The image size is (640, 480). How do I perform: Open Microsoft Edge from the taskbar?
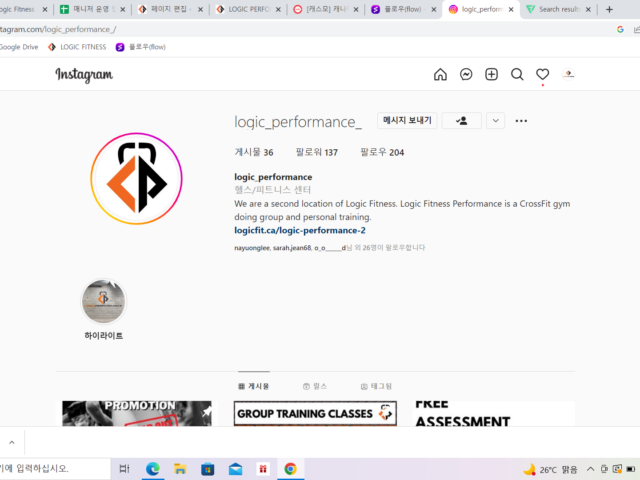153,469
